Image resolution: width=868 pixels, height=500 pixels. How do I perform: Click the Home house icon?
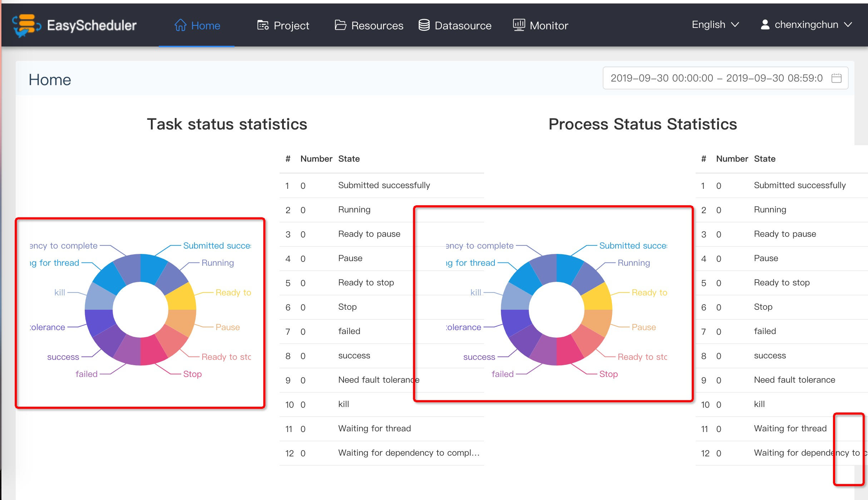point(180,25)
